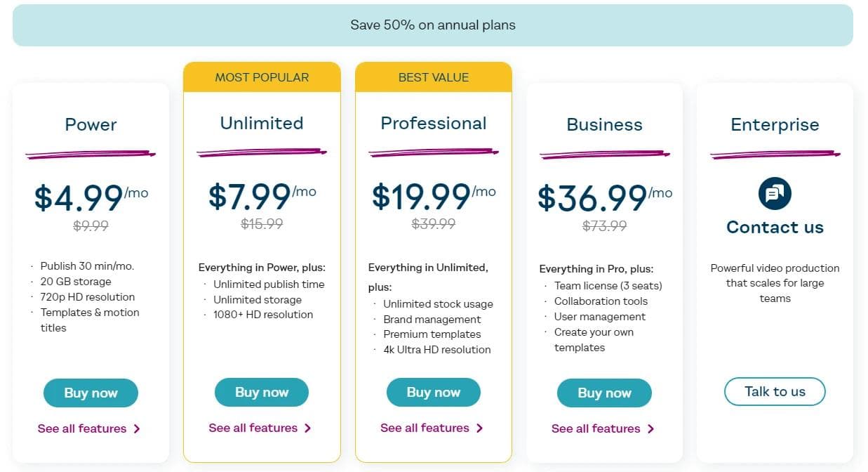Click the Enterprise chat bubble icon
The width and height of the screenshot is (868, 472).
(775, 193)
